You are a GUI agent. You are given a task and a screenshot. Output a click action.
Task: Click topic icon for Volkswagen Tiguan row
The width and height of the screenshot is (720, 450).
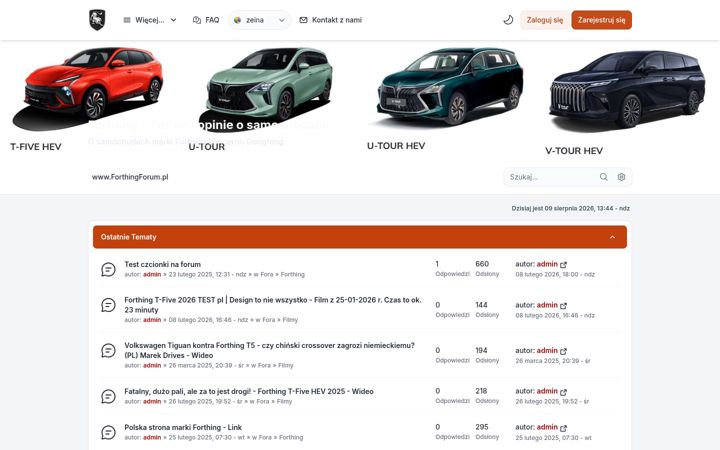point(108,350)
